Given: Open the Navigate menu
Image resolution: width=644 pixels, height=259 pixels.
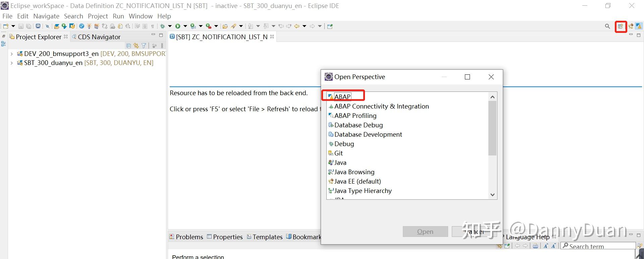Looking at the screenshot, I should [46, 16].
